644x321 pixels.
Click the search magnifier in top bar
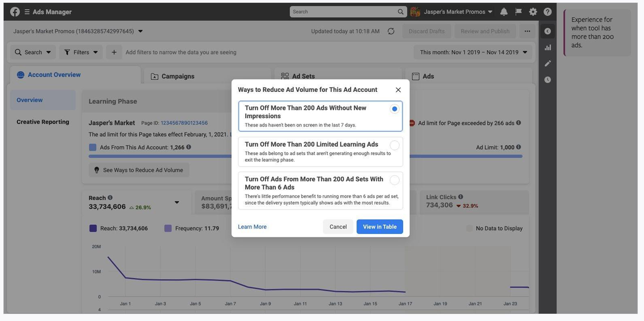pos(401,12)
